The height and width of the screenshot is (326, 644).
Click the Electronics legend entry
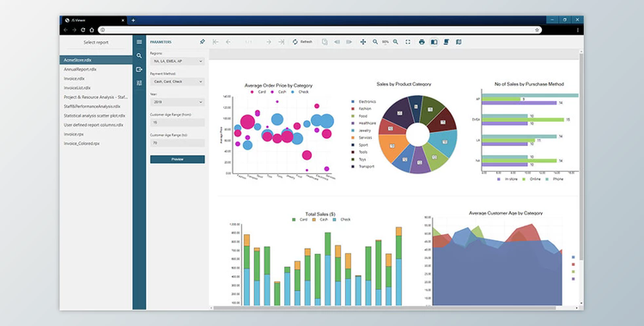pyautogui.click(x=364, y=101)
